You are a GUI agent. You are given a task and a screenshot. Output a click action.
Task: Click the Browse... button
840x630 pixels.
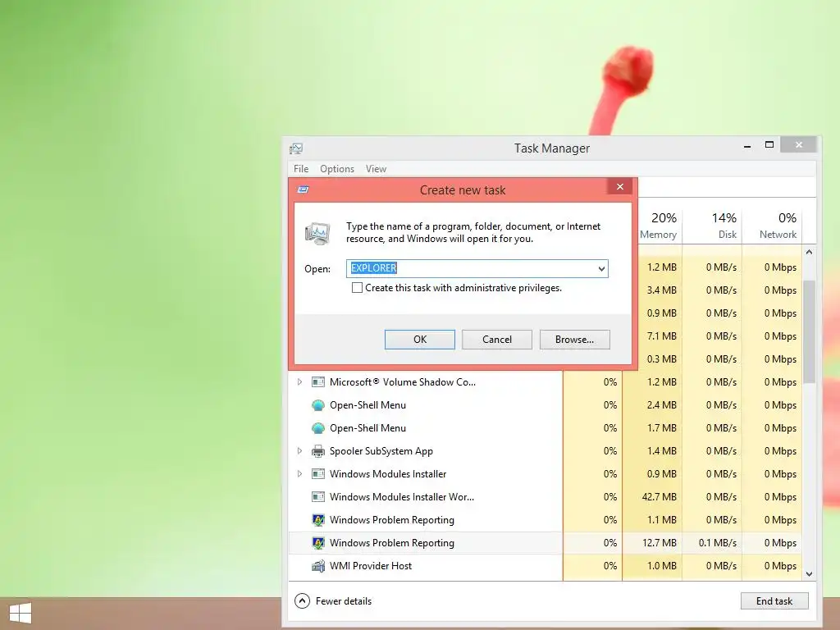pyautogui.click(x=575, y=340)
